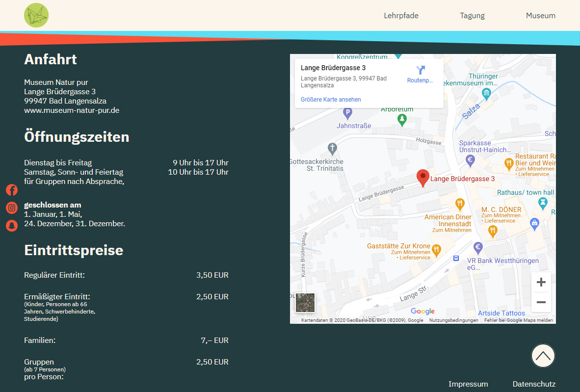Click the scroll-to-top arrow button
The image size is (580, 392).
tap(543, 356)
